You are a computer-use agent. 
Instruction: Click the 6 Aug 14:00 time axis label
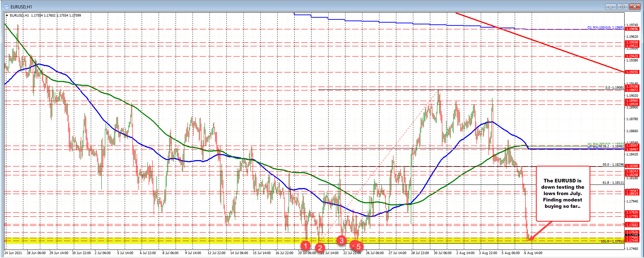[533, 253]
